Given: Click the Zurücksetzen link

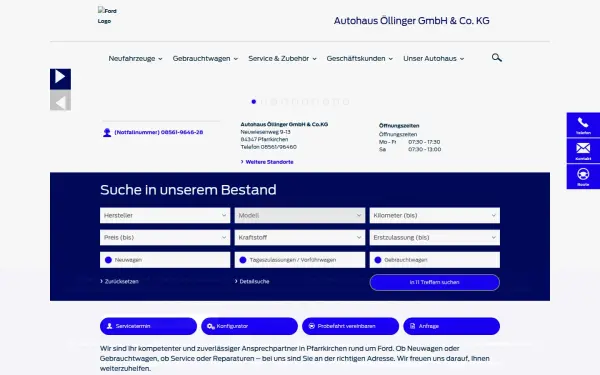Looking at the screenshot, I should click(x=119, y=281).
